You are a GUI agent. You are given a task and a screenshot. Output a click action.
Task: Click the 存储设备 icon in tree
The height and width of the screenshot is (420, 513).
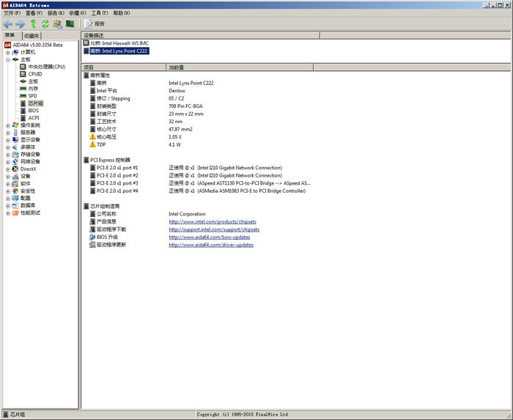pos(15,155)
